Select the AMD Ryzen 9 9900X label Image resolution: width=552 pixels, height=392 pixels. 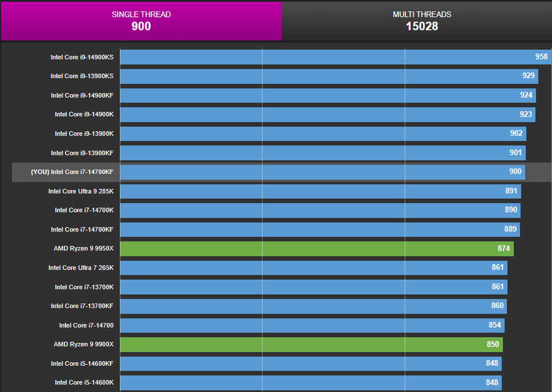84,344
